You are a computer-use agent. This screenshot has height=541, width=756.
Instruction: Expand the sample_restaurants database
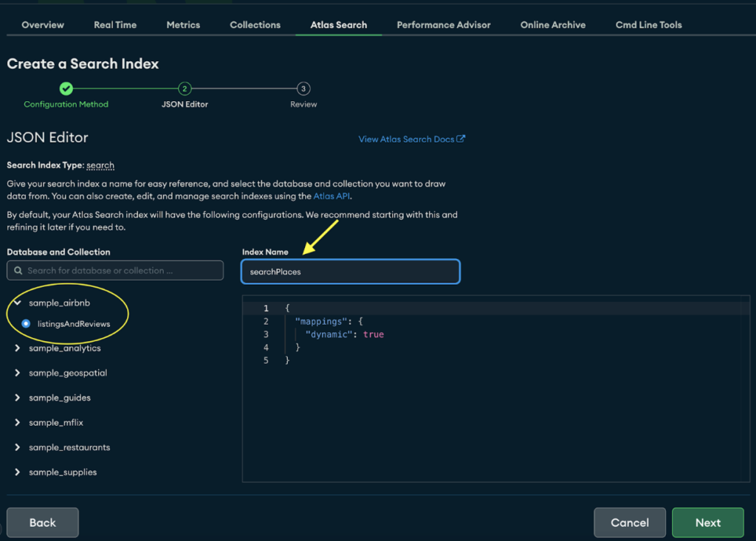click(17, 447)
